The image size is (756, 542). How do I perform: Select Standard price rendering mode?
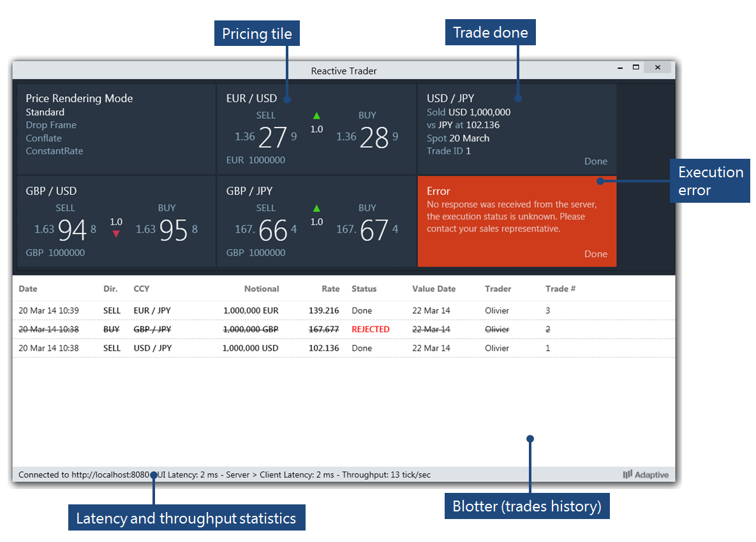(x=45, y=112)
